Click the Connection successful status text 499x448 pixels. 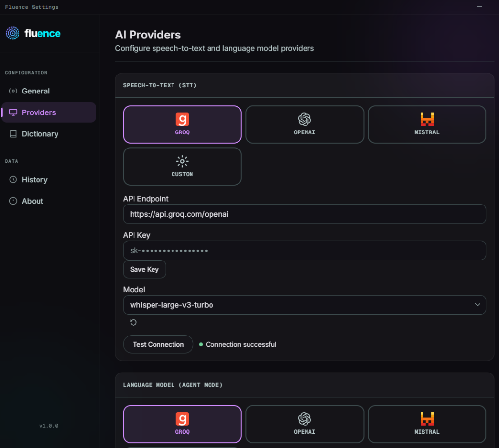241,344
